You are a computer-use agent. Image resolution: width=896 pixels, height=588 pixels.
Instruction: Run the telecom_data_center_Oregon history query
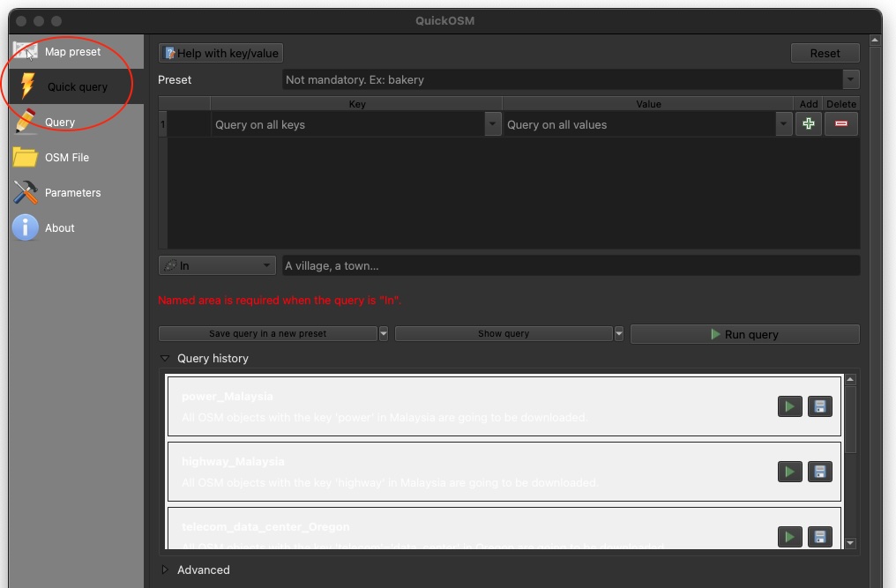click(789, 536)
